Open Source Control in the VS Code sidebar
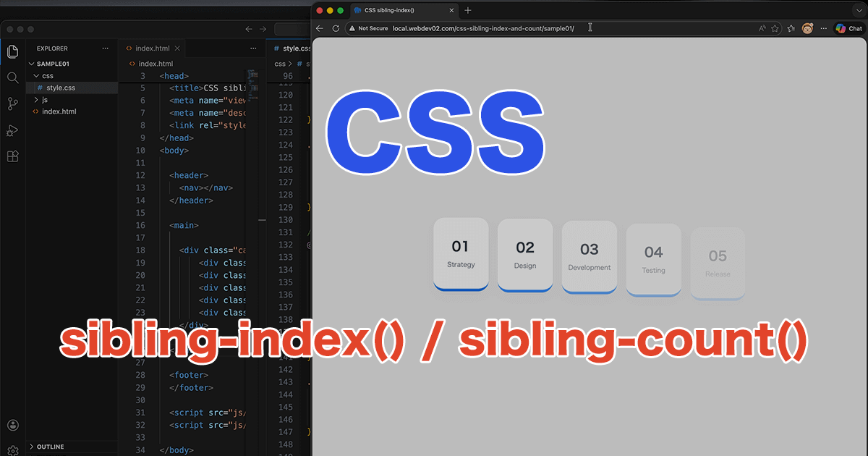The image size is (868, 456). 12,104
